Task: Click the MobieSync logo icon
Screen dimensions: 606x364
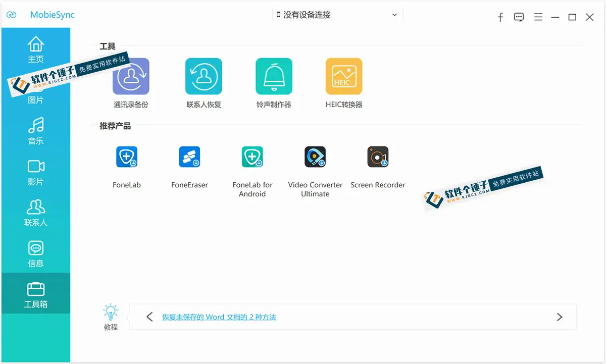Action: (x=12, y=15)
